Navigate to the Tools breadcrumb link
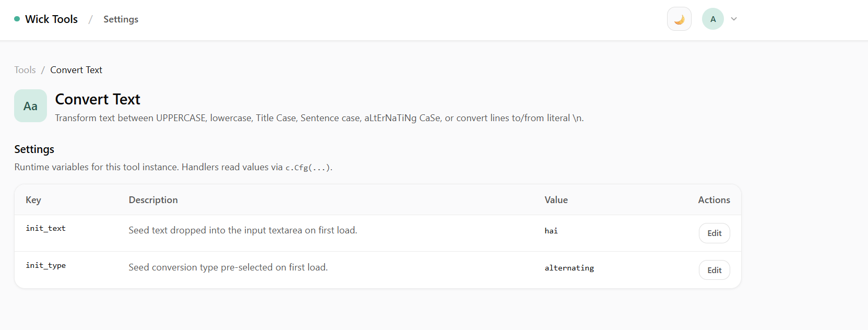This screenshot has width=868, height=330. tap(25, 70)
